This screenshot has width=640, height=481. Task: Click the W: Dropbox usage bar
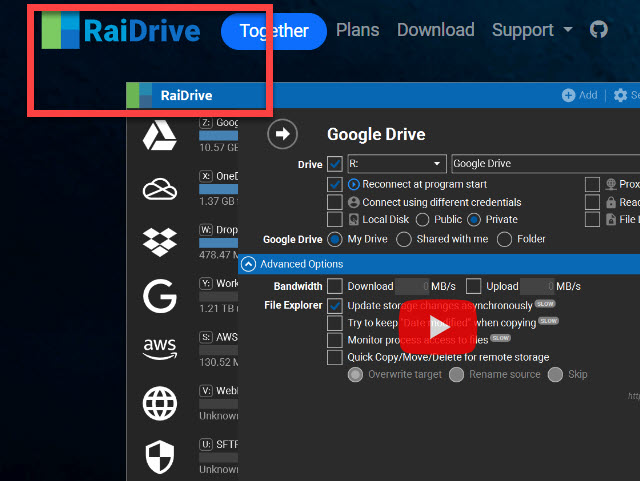point(218,243)
